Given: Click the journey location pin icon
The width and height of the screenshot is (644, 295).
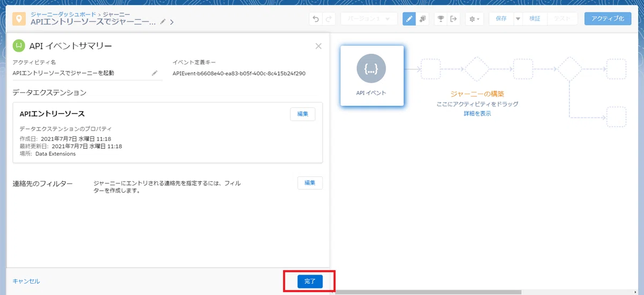Looking at the screenshot, I should pyautogui.click(x=20, y=19).
